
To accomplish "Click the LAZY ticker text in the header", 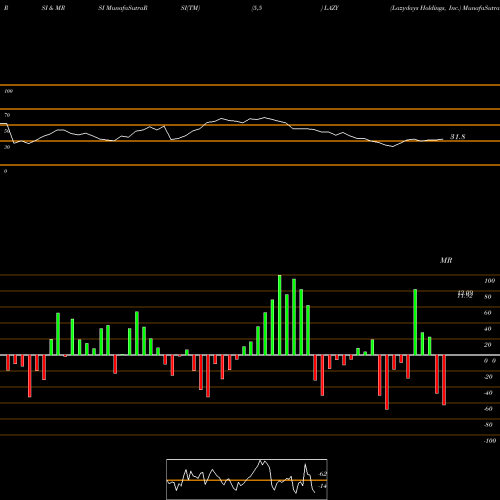I will (x=330, y=8).
